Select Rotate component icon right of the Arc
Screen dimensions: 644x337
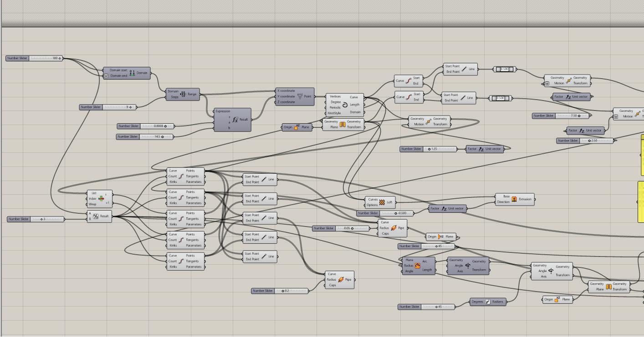pos(468,266)
